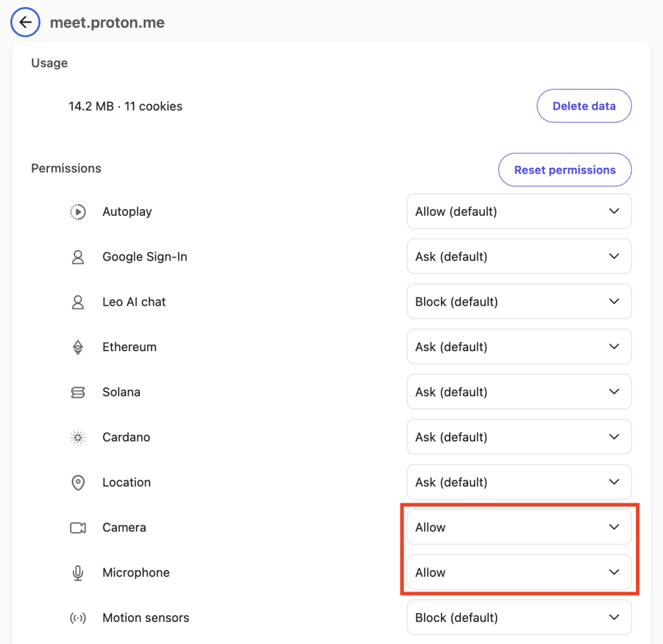Click the Motion sensors icon
The width and height of the screenshot is (663, 644).
pos(78,617)
